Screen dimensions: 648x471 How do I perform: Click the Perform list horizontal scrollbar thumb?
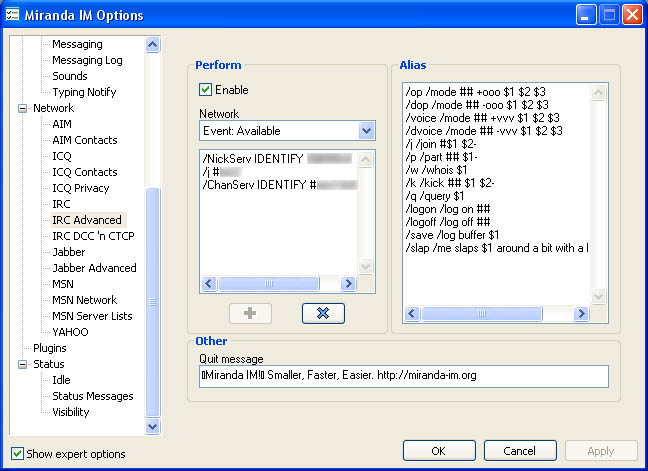click(x=269, y=283)
